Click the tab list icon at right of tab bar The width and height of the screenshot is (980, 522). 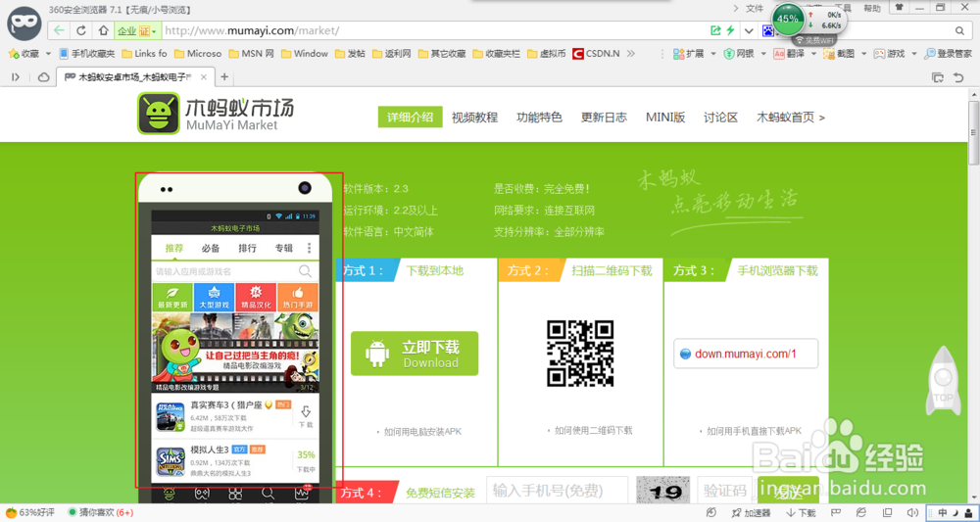coord(938,77)
